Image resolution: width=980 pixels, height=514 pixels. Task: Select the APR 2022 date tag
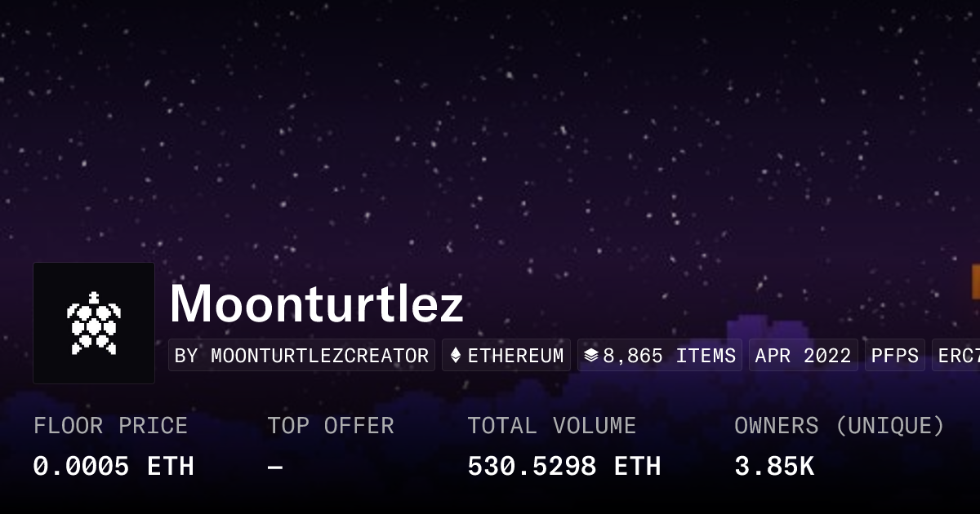pyautogui.click(x=803, y=356)
